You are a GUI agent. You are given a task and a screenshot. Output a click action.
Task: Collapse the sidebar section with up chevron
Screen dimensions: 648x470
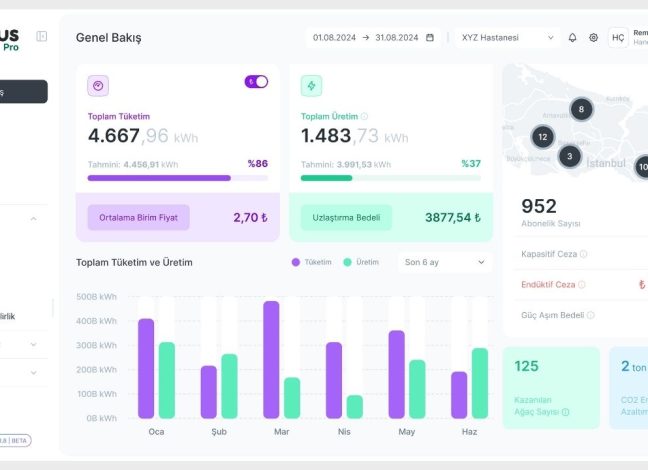coord(33,219)
